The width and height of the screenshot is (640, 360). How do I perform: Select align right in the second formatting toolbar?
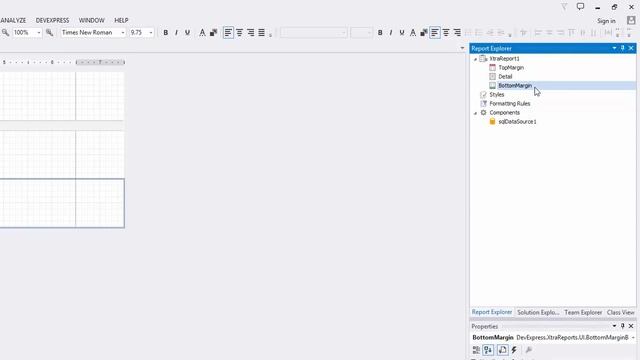pos(457,33)
